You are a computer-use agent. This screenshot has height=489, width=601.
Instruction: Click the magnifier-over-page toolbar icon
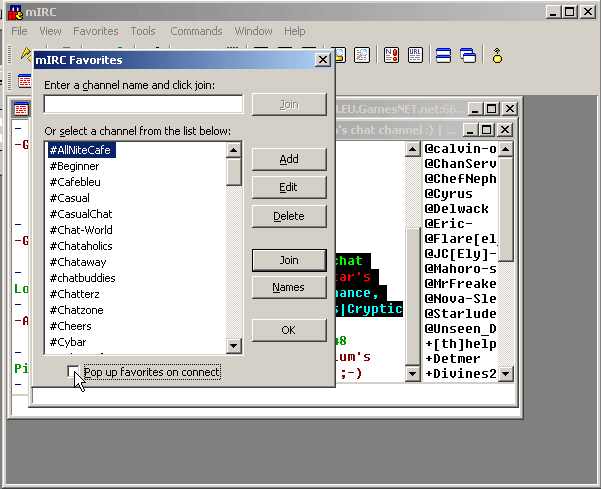361,55
